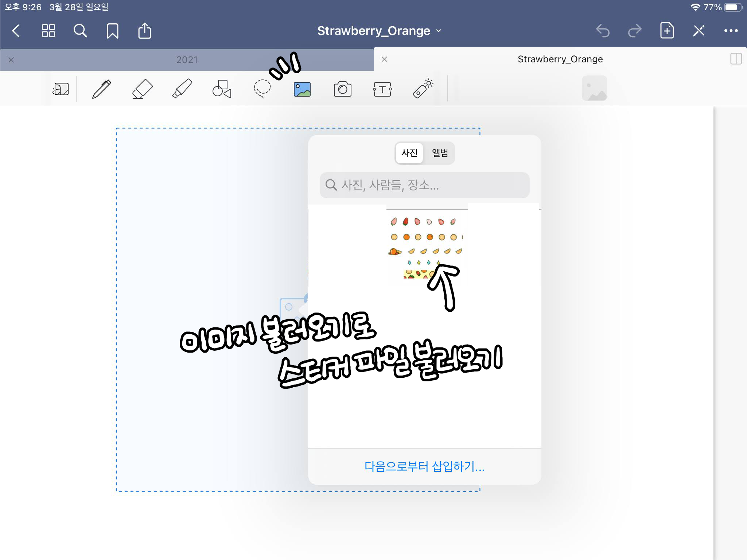Expand the Strawberry_Orange title dropdown
The height and width of the screenshot is (560, 747).
tap(379, 31)
